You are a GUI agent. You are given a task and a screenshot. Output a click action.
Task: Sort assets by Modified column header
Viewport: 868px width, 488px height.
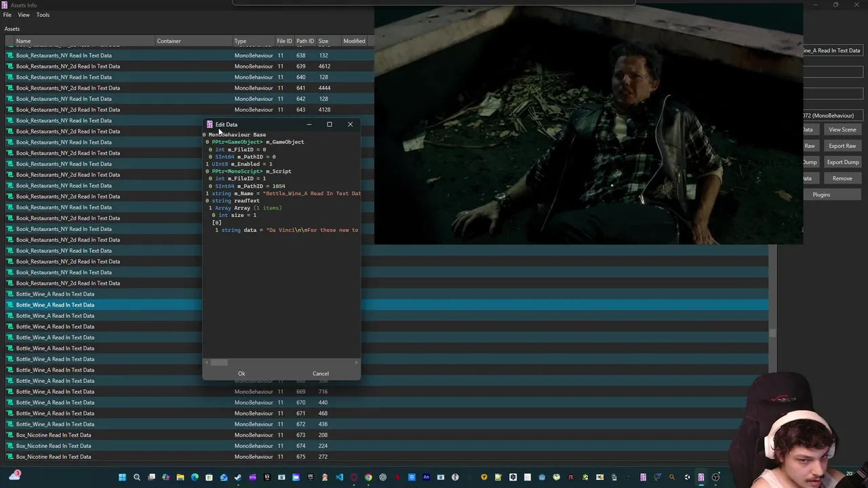pos(354,41)
